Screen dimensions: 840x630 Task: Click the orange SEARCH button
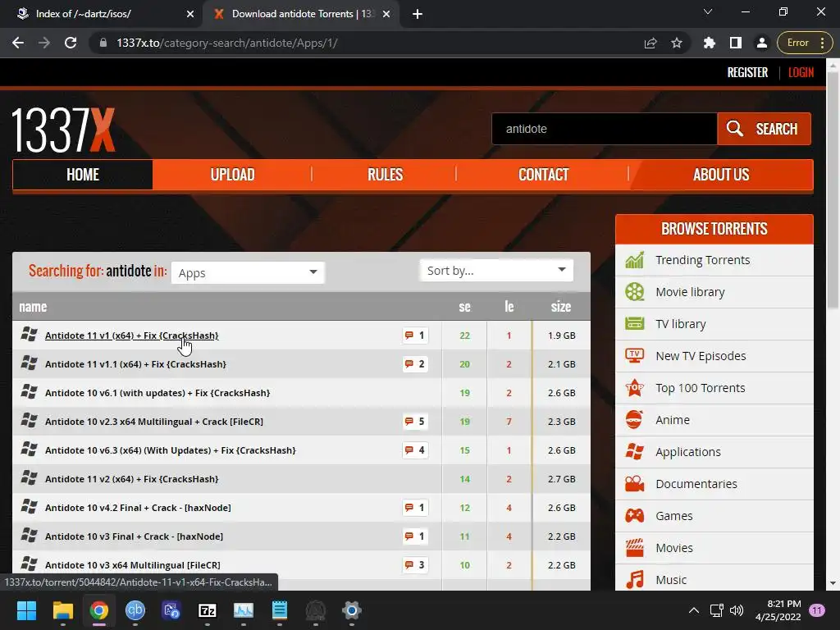[764, 129]
